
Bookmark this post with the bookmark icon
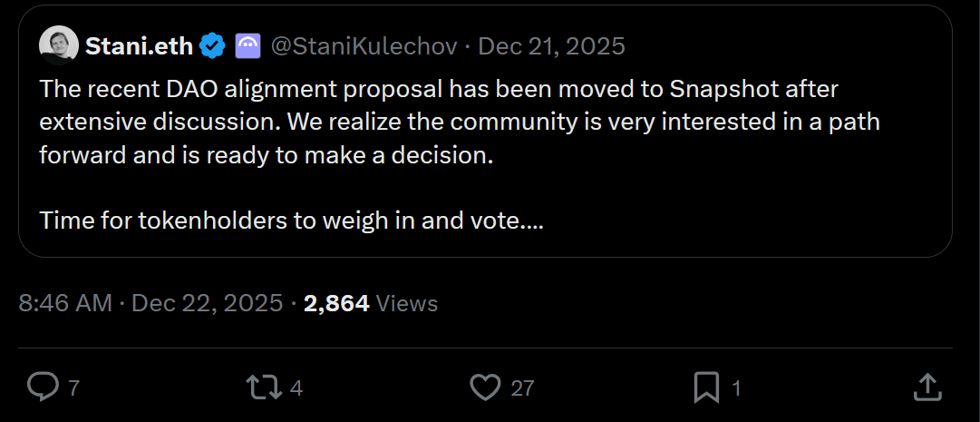(706, 388)
